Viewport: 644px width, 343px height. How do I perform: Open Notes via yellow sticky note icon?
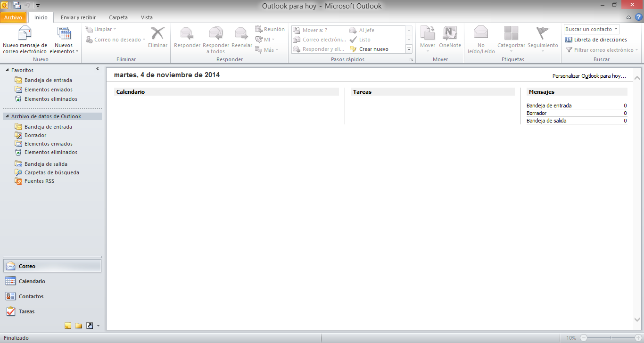tap(68, 326)
